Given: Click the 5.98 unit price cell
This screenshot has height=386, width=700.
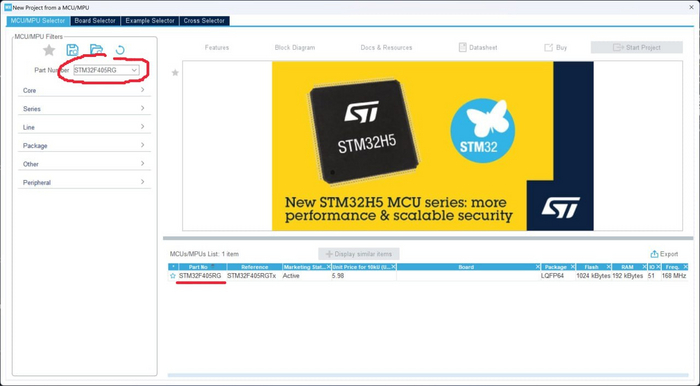Looking at the screenshot, I should coord(338,276).
